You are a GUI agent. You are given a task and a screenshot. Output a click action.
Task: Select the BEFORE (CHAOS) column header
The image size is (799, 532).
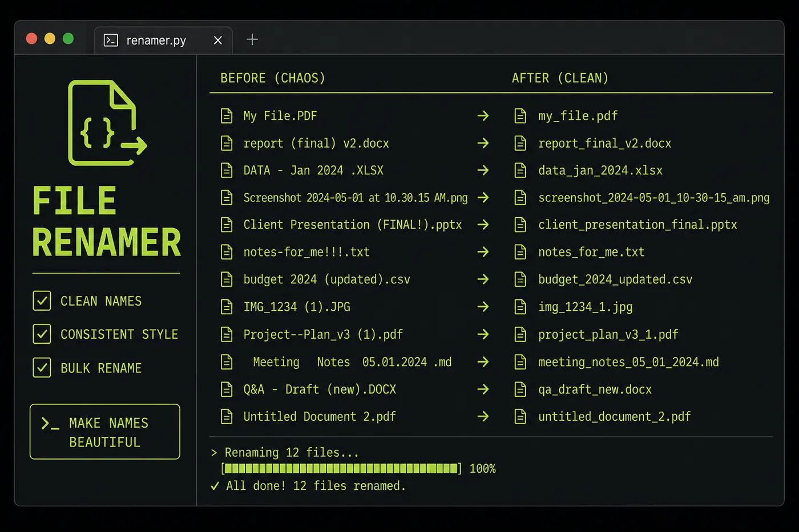click(x=273, y=78)
